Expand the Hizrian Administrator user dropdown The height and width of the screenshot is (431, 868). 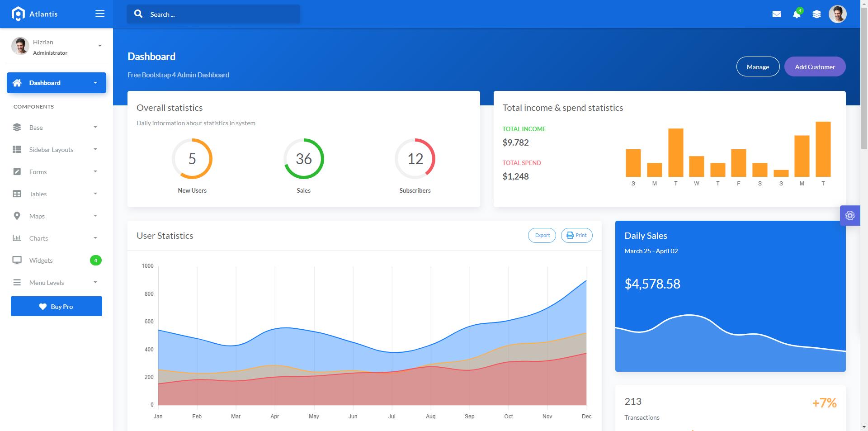click(x=99, y=46)
